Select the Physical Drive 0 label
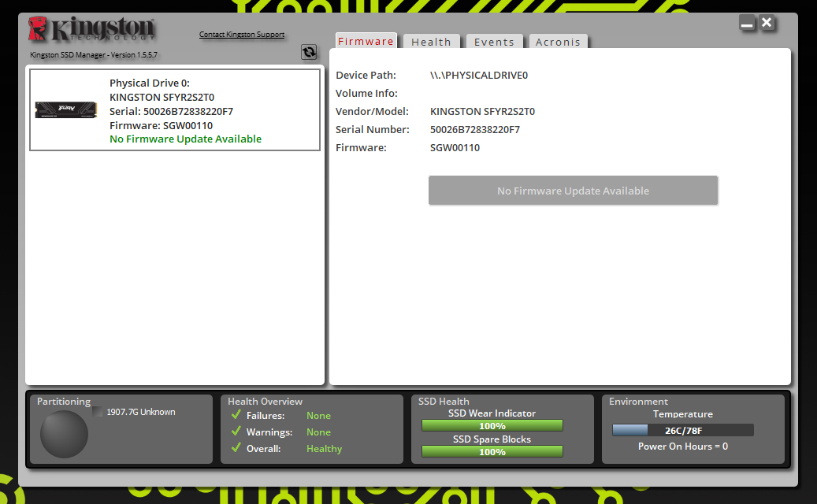This screenshot has width=817, height=504. point(150,83)
